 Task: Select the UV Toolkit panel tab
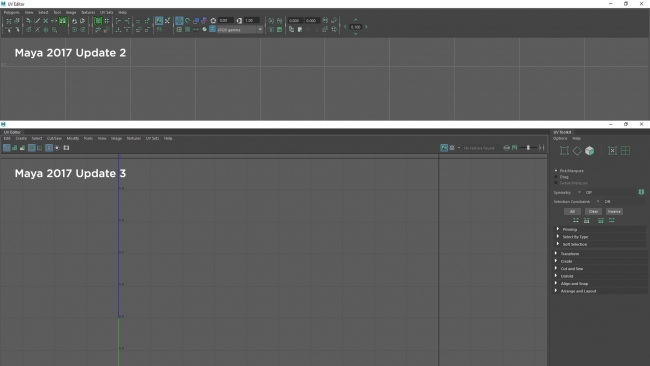(x=562, y=132)
